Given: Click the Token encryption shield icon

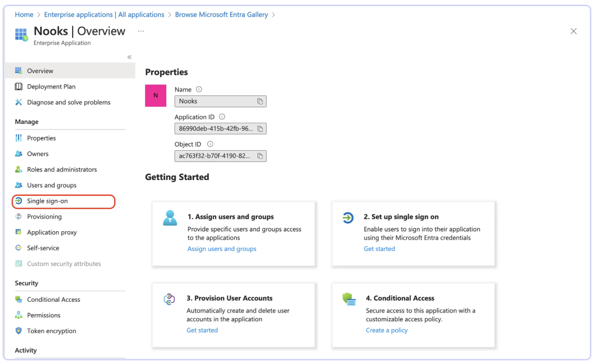Looking at the screenshot, I should coord(18,331).
